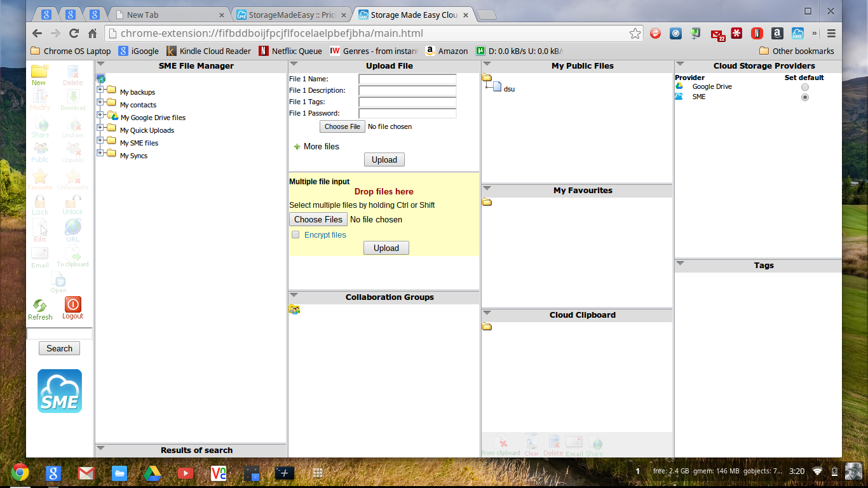Click the File 1 Tags input field
The image size is (868, 488).
(407, 102)
